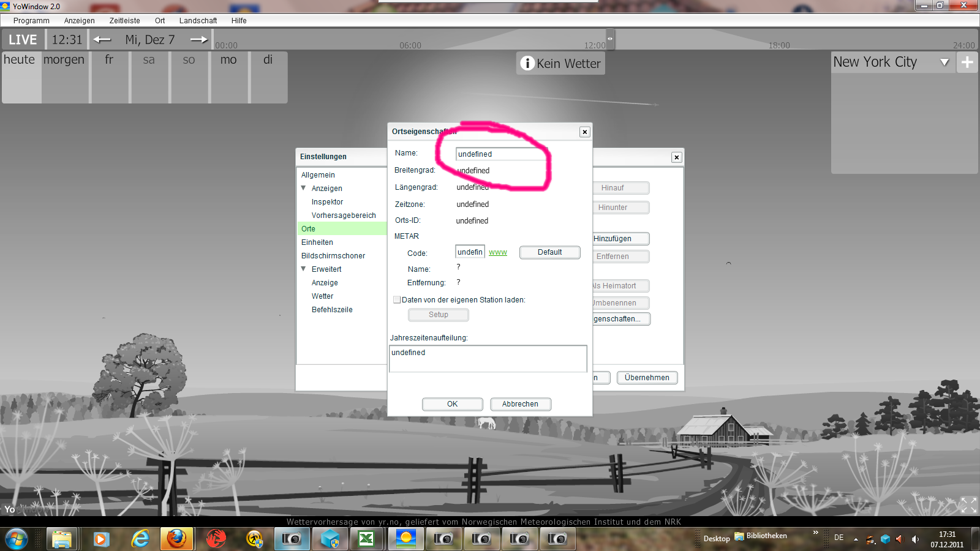980x551 pixels.
Task: Select the morgen forecast tab
Action: pos(66,77)
